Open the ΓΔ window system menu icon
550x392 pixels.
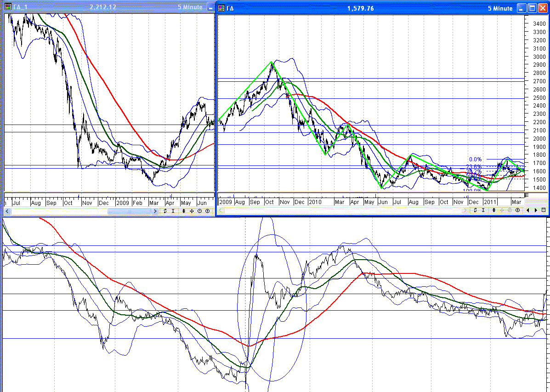tap(221, 8)
